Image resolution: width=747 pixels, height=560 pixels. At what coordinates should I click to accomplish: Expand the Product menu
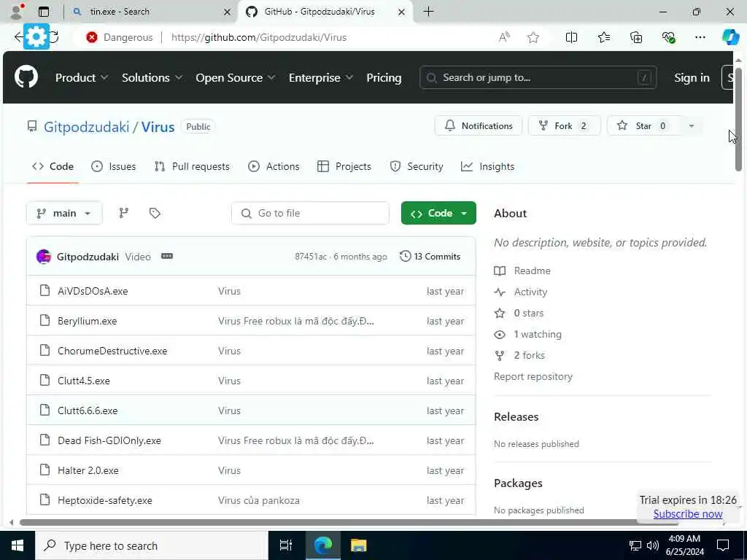[82, 77]
